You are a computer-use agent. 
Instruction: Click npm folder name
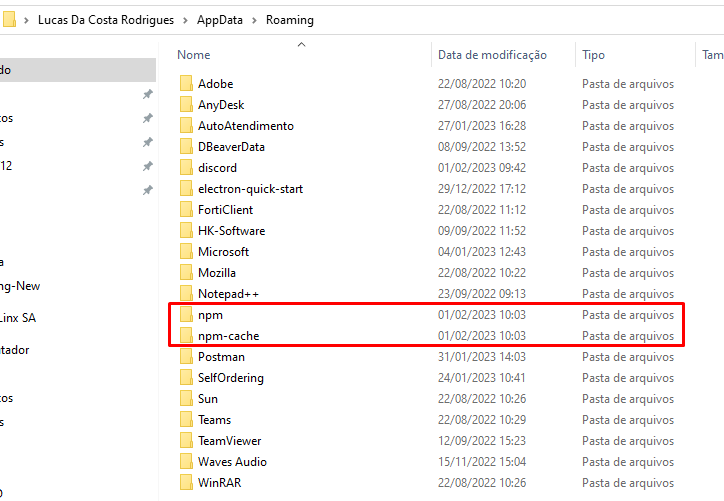tap(210, 315)
